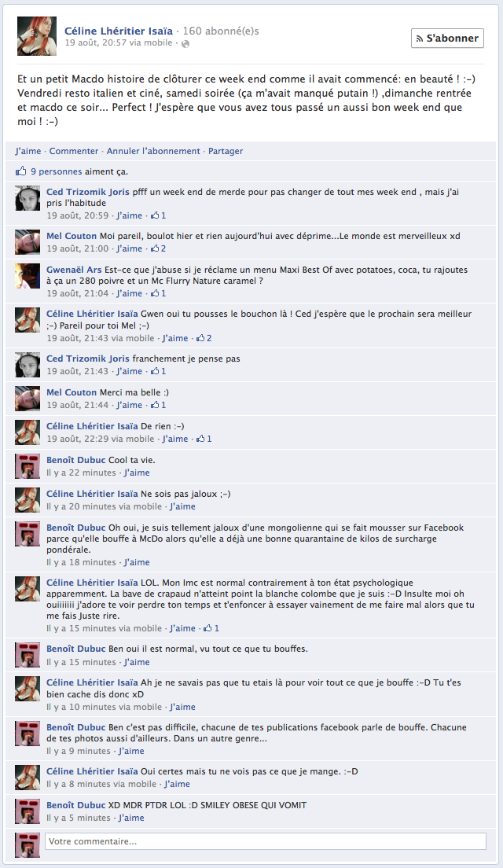Click the S'abonner button
This screenshot has width=503, height=868.
point(447,39)
